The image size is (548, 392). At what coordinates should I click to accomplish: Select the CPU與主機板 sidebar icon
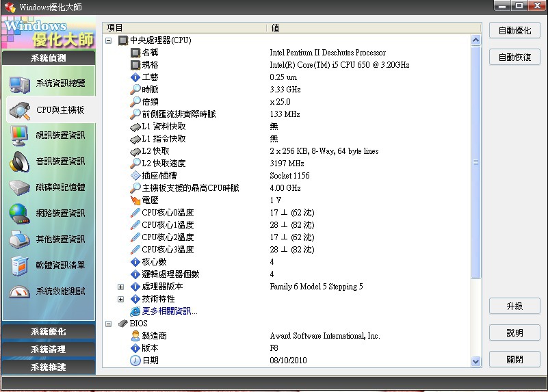(x=19, y=110)
